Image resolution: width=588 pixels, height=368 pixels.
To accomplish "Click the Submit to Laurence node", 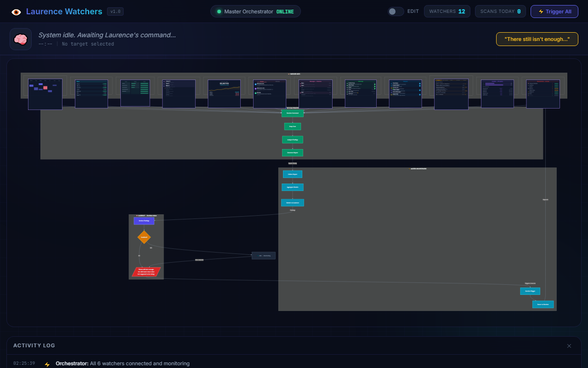I will tap(293, 202).
